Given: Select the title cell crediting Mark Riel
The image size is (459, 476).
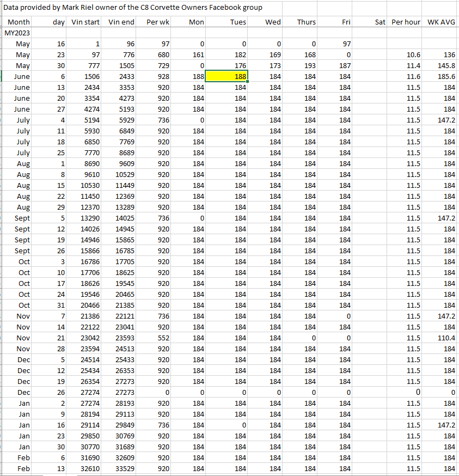Looking at the screenshot, I should pyautogui.click(x=133, y=8).
